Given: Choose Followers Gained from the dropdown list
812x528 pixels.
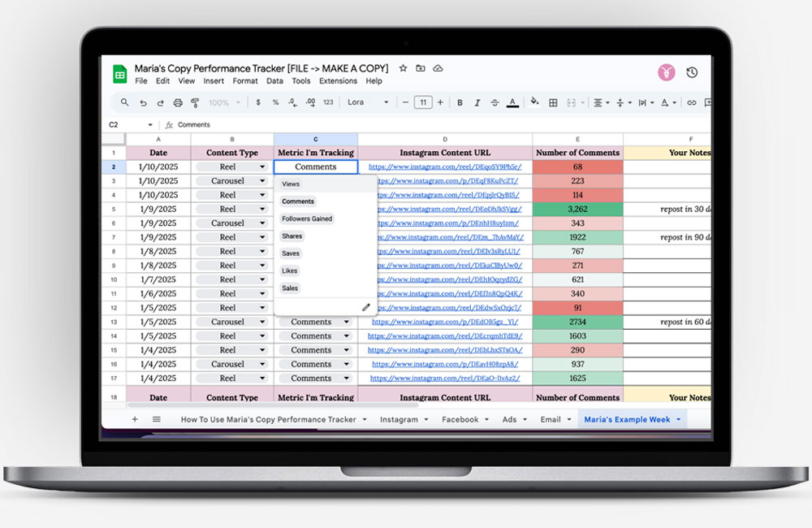Looking at the screenshot, I should tap(307, 219).
